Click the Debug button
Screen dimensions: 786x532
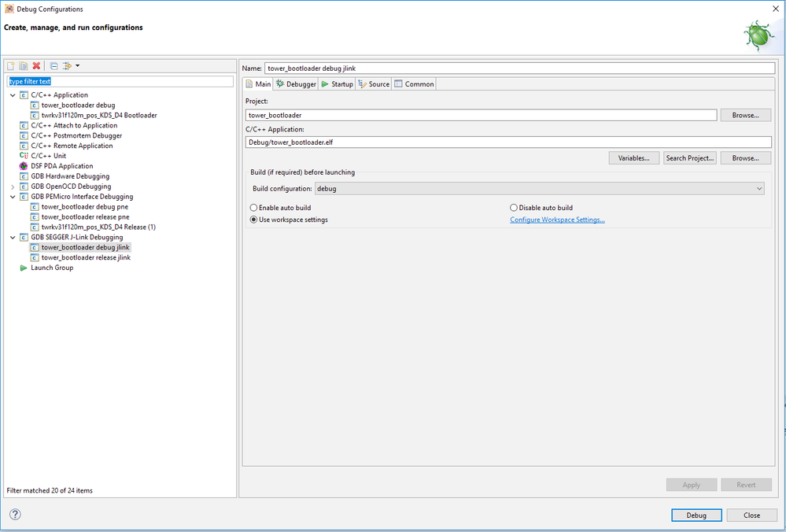tap(696, 515)
